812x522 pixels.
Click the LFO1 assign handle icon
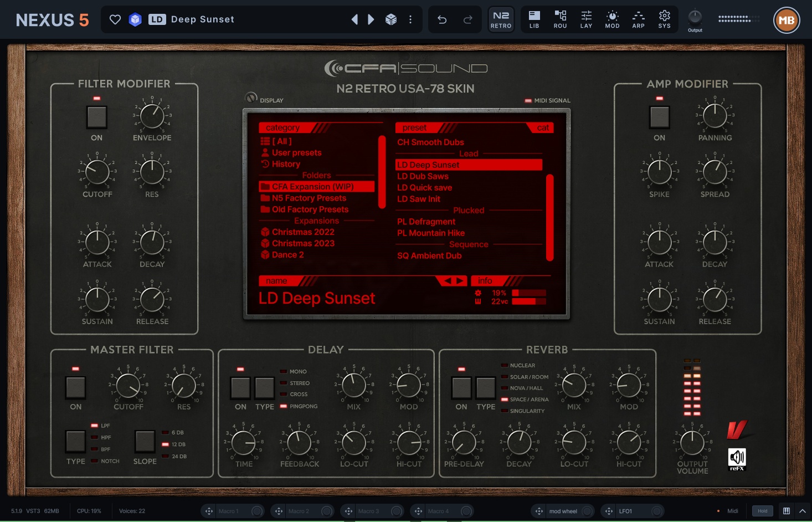point(609,511)
